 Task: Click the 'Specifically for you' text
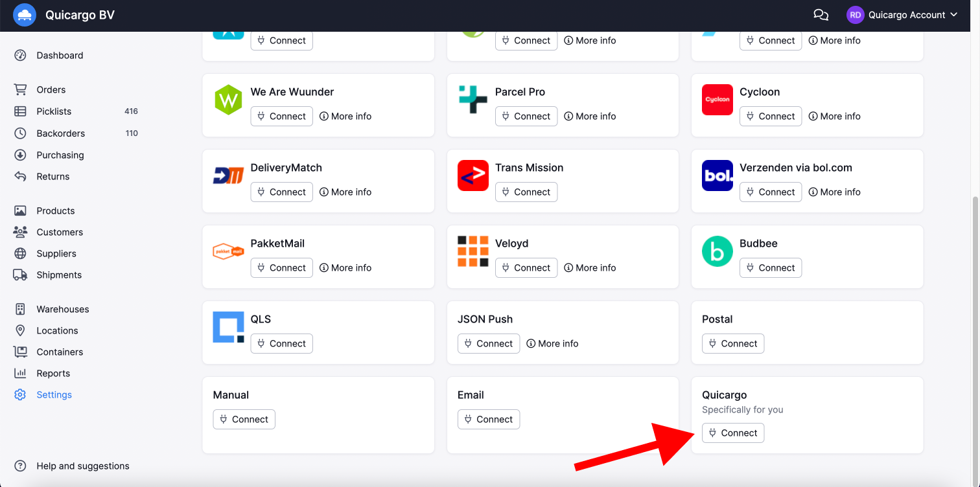(x=743, y=409)
